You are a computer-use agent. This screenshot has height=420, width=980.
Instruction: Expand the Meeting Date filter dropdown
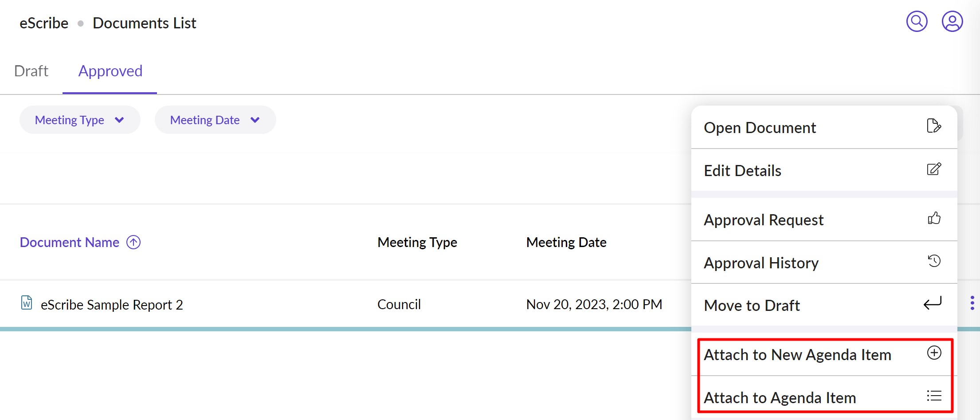pos(215,120)
